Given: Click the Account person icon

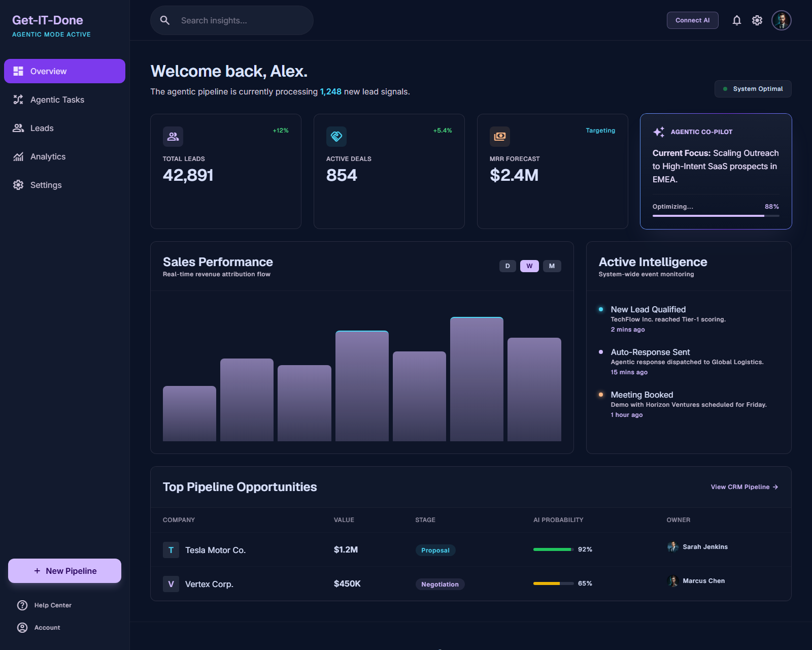Looking at the screenshot, I should [22, 628].
